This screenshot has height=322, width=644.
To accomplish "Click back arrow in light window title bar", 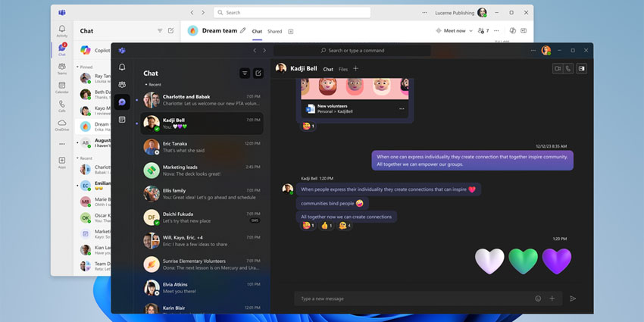I will 192,13.
